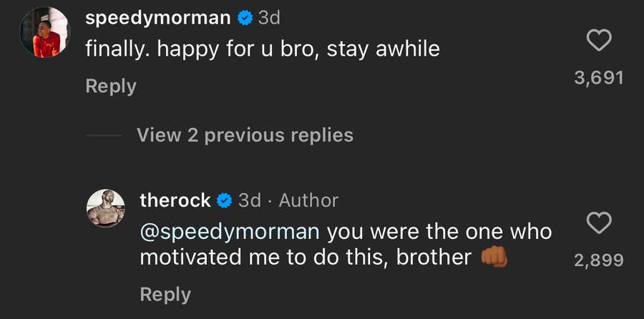Click speedymorman's blue verified badge
The image size is (644, 319).
click(x=245, y=19)
